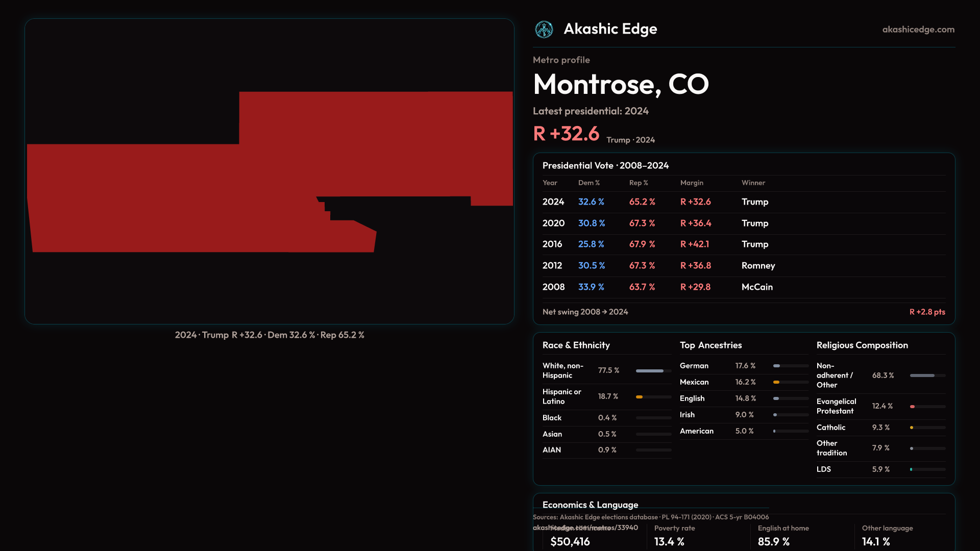
Task: Click the Margin column header
Action: [691, 183]
